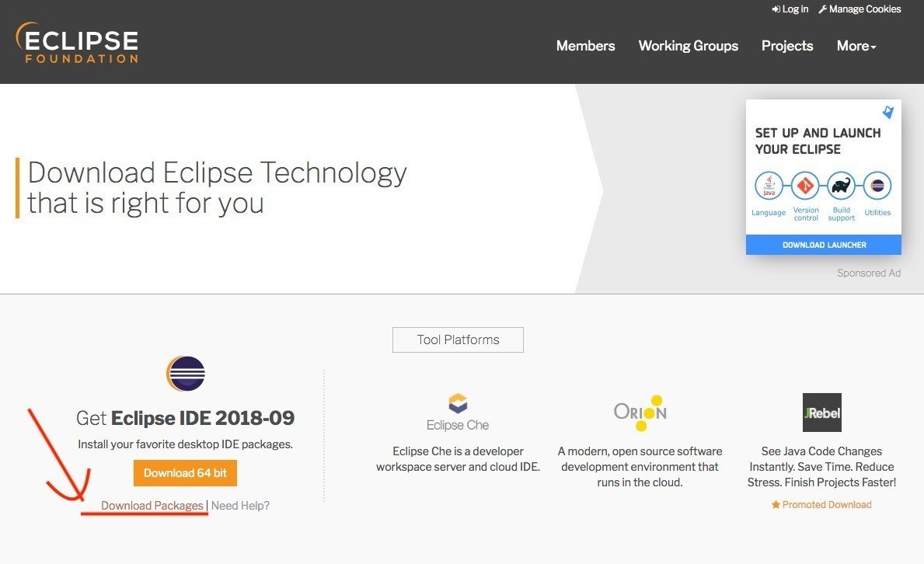Image resolution: width=924 pixels, height=564 pixels.
Task: Click the Eclipse Foundation logo
Action: click(77, 43)
